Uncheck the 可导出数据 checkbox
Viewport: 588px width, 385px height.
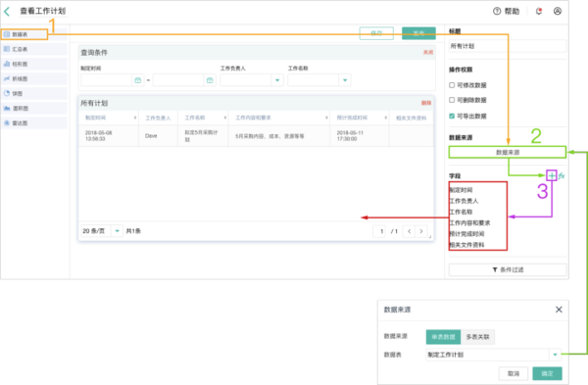[452, 116]
